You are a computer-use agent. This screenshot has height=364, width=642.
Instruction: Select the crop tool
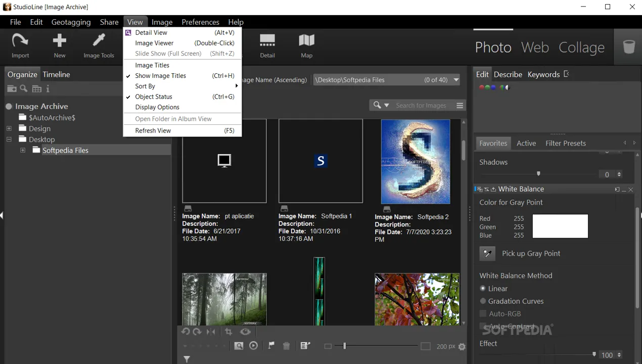tap(228, 332)
